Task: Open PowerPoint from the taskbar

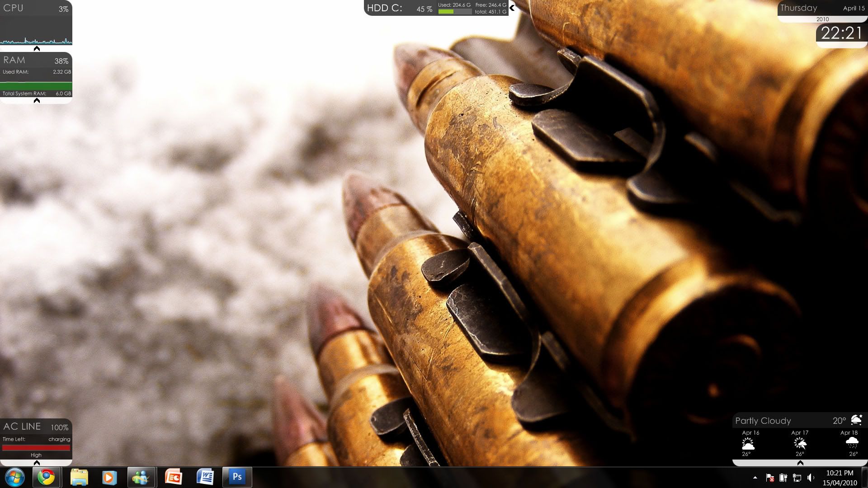Action: [174, 477]
